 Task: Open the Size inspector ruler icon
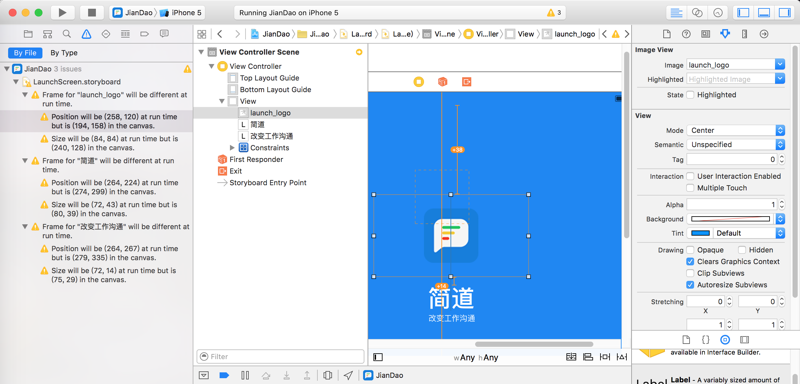click(x=744, y=34)
